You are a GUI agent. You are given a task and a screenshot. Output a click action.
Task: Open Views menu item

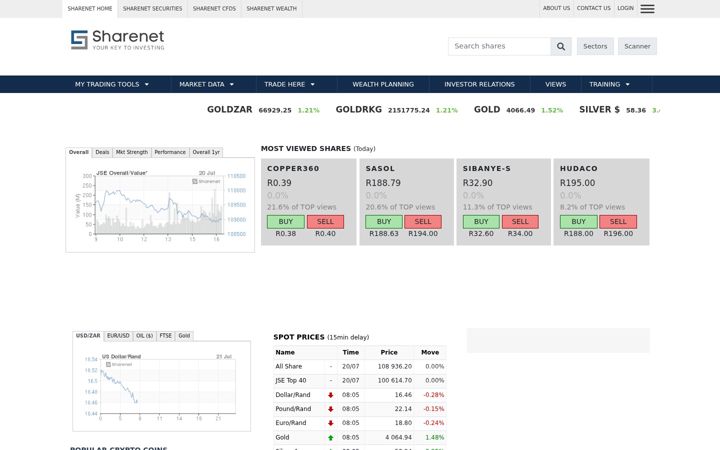click(x=556, y=84)
